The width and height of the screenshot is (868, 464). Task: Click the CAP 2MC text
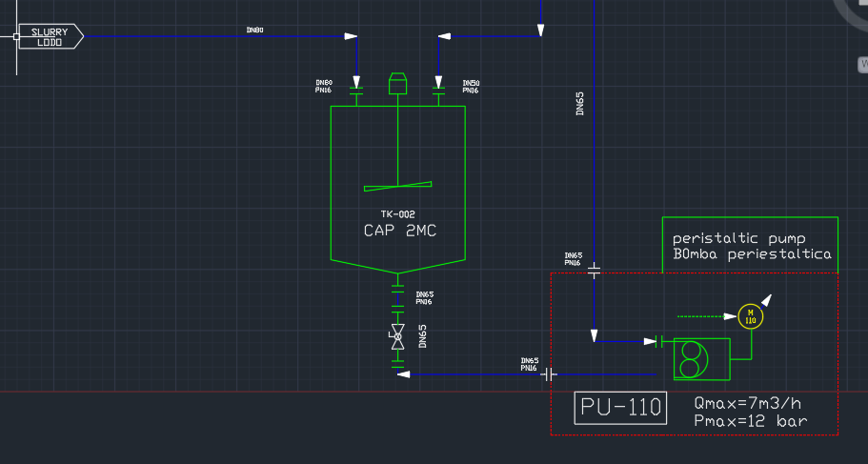[399, 231]
